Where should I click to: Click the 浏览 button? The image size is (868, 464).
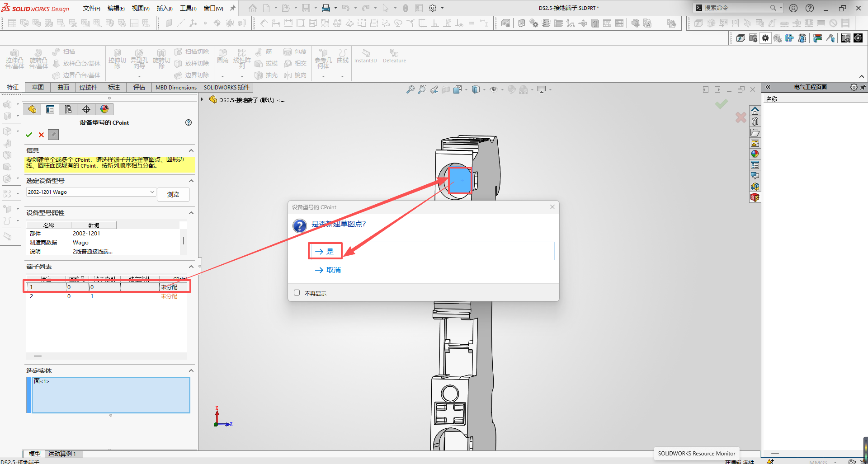click(173, 194)
